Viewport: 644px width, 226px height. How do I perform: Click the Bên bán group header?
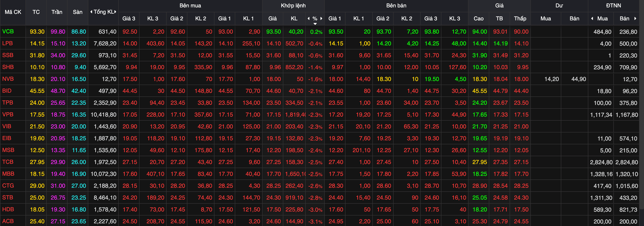point(396,6)
